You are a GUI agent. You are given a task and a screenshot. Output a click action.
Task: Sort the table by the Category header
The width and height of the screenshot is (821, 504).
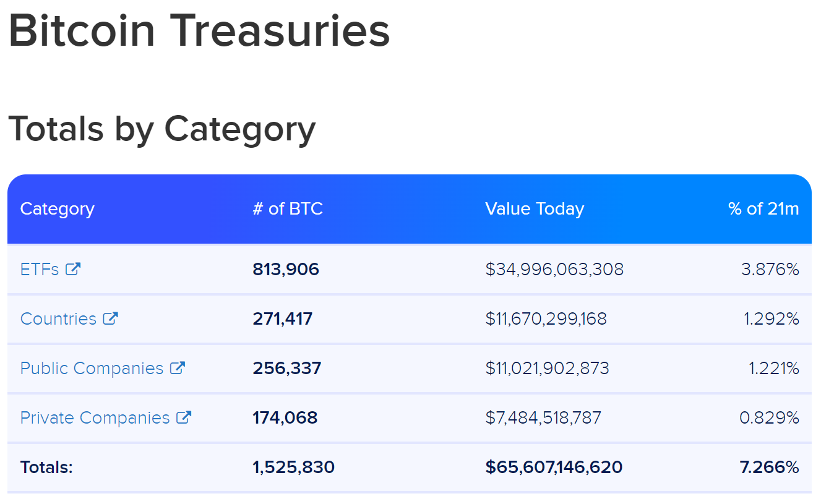pyautogui.click(x=57, y=208)
